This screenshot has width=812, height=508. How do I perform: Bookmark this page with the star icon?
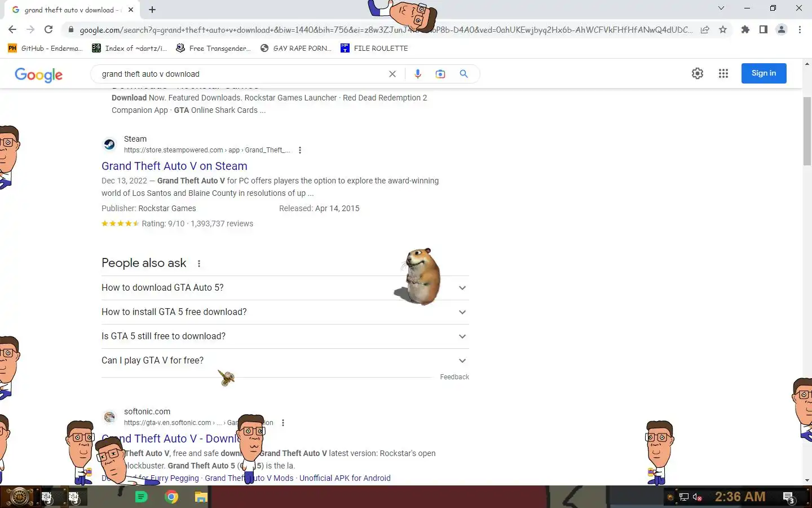723,30
